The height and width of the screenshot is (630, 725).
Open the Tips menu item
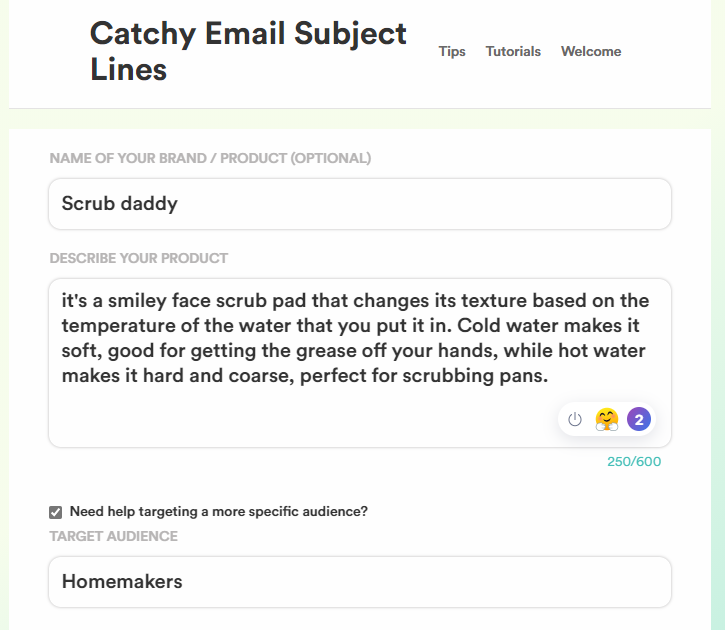(452, 51)
